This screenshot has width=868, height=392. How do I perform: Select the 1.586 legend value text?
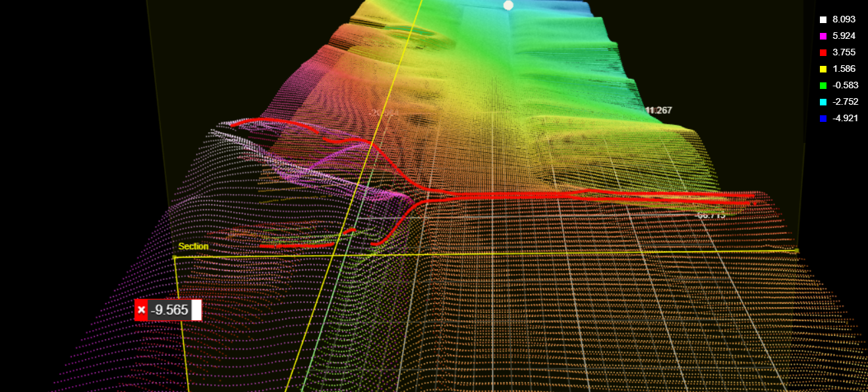[x=844, y=69]
